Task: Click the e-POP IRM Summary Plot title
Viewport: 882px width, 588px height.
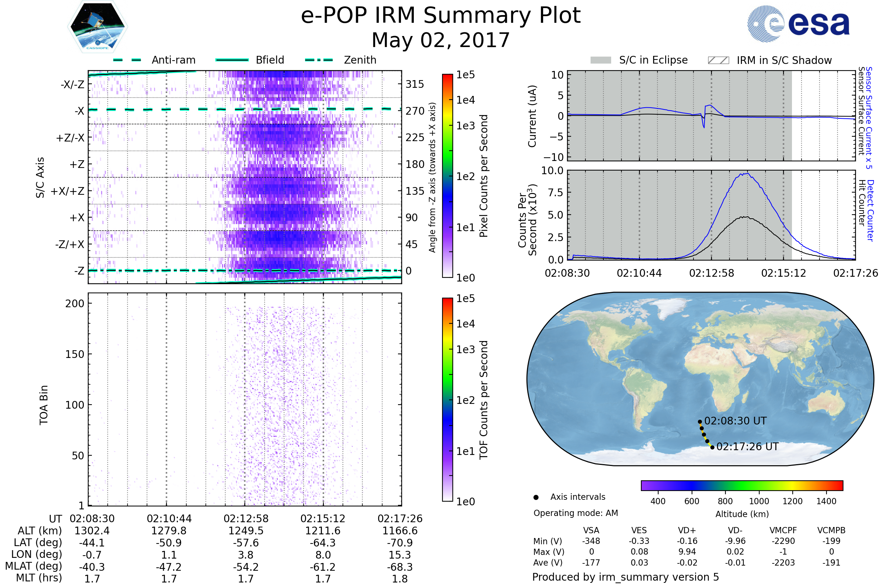Action: point(441,16)
